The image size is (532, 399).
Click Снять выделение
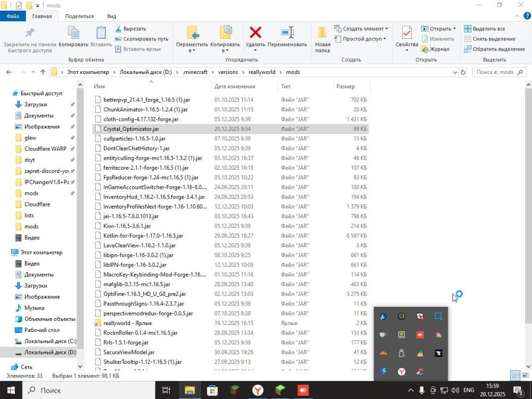(490, 39)
